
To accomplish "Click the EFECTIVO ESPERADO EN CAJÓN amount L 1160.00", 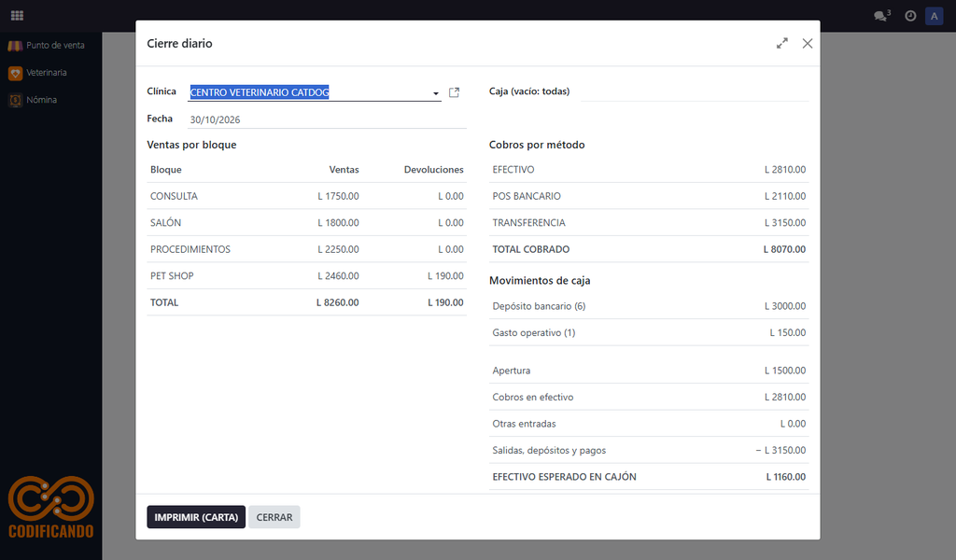I will point(786,477).
